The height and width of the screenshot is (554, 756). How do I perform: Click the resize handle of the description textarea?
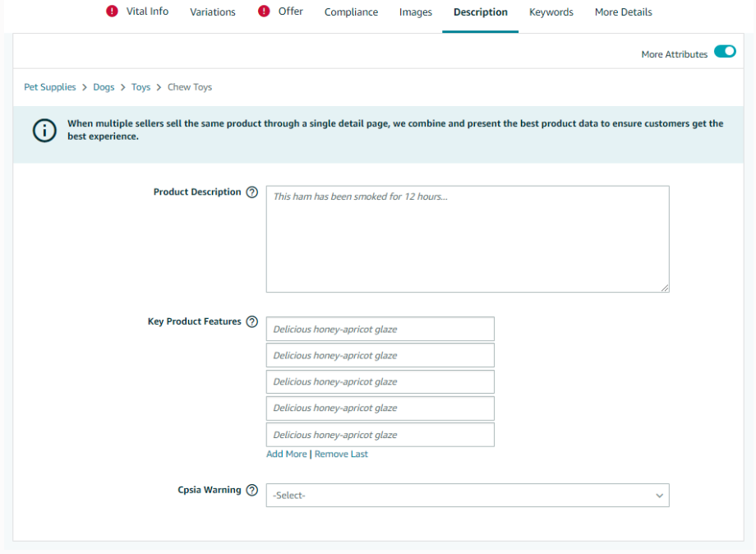[x=665, y=288]
